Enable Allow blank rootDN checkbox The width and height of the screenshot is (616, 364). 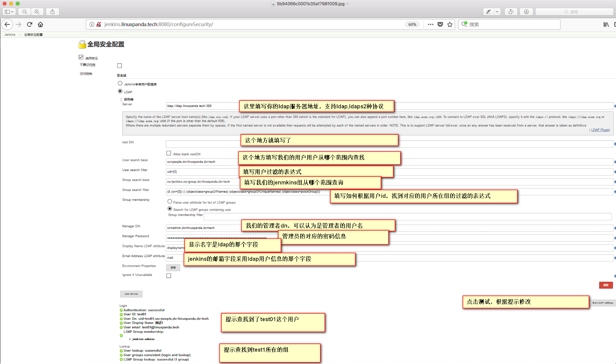[x=169, y=153]
